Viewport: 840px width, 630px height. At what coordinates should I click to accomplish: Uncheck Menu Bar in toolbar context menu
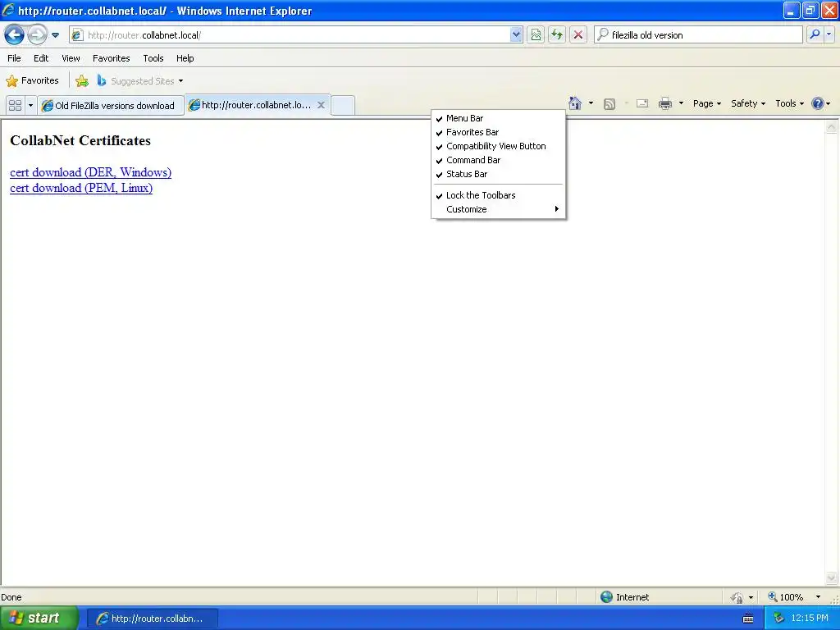pos(498,118)
